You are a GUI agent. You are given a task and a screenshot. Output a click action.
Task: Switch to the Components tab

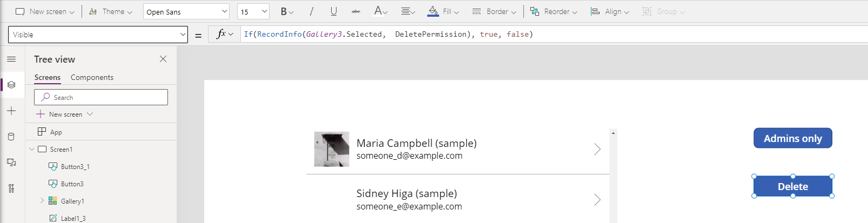pyautogui.click(x=92, y=77)
